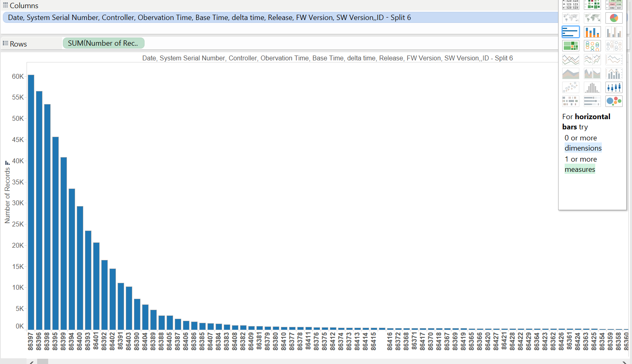The image size is (632, 364).
Task: Click the sort icon on Number of Records axis
Action: [7, 162]
